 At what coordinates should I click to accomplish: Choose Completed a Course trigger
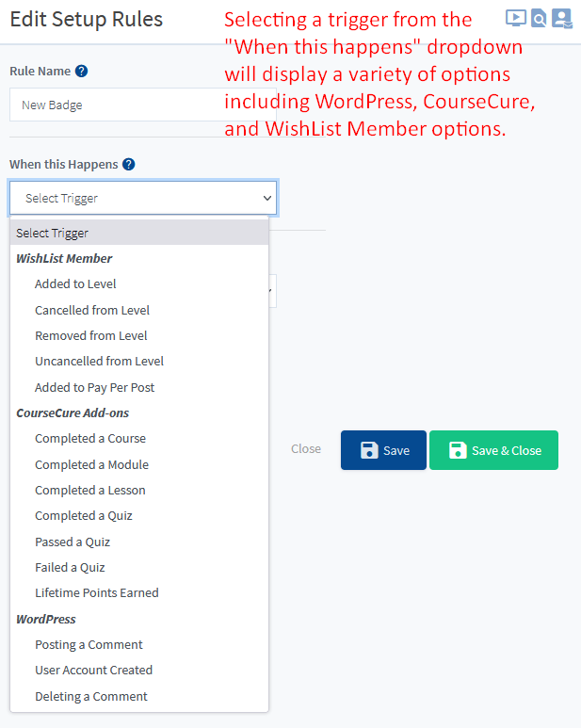click(139, 438)
